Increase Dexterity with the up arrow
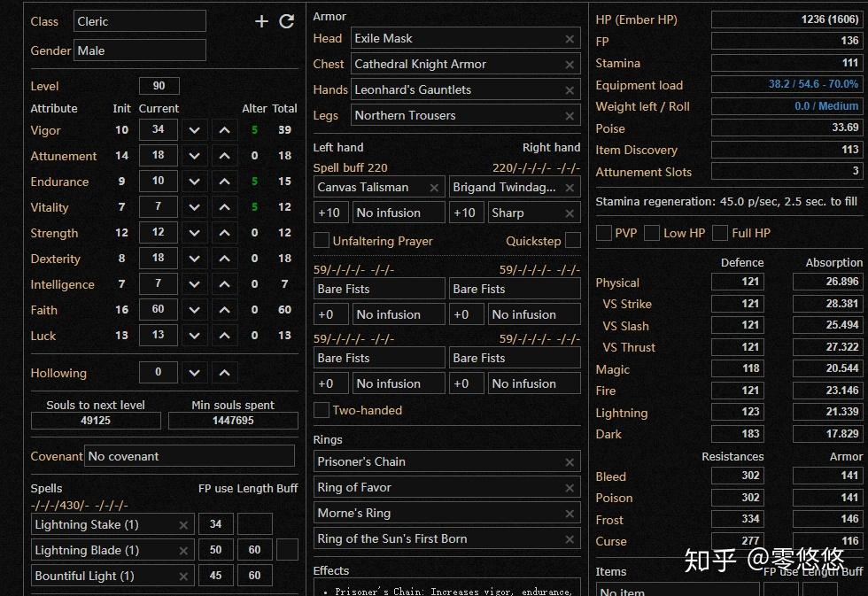 coord(224,259)
